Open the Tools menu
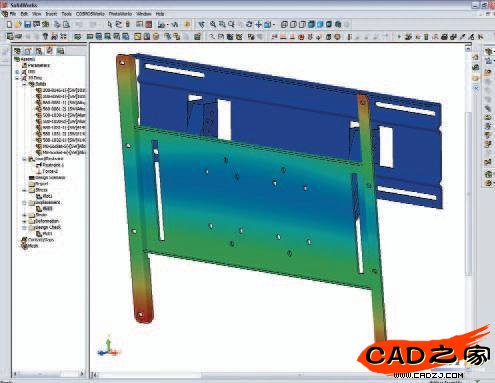The width and height of the screenshot is (495, 383). click(x=66, y=14)
